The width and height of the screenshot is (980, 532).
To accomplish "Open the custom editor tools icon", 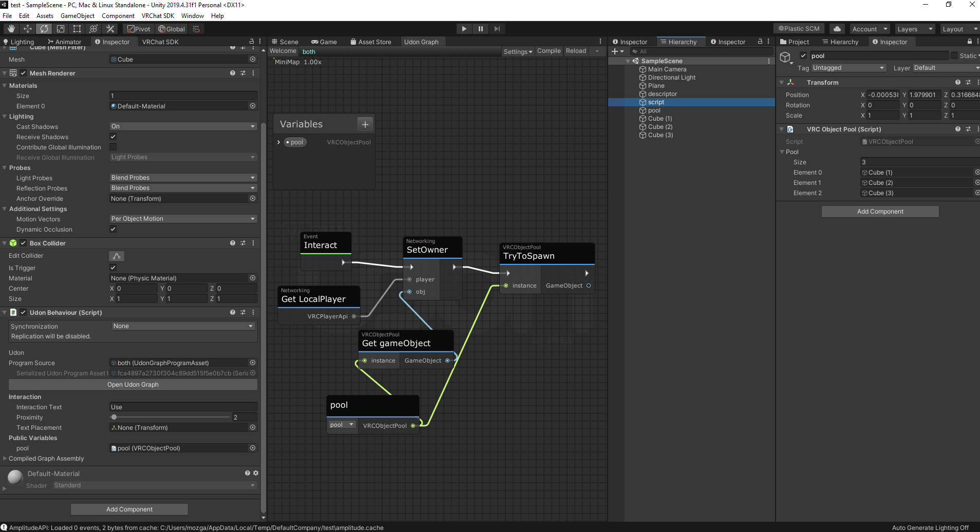I will pos(110,29).
